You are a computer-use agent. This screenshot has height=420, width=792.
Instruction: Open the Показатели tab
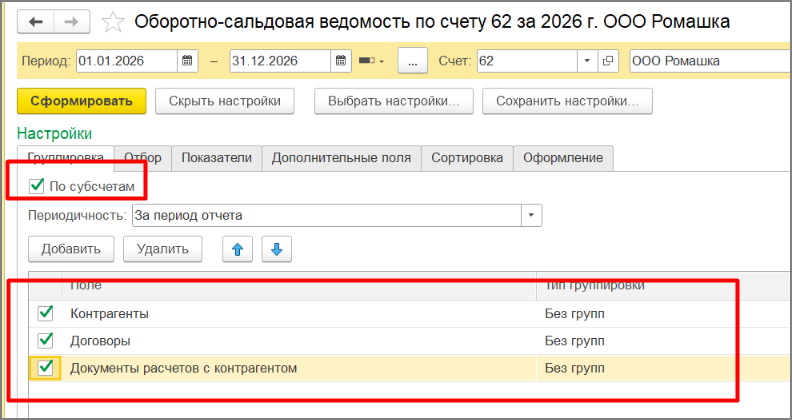[217, 158]
